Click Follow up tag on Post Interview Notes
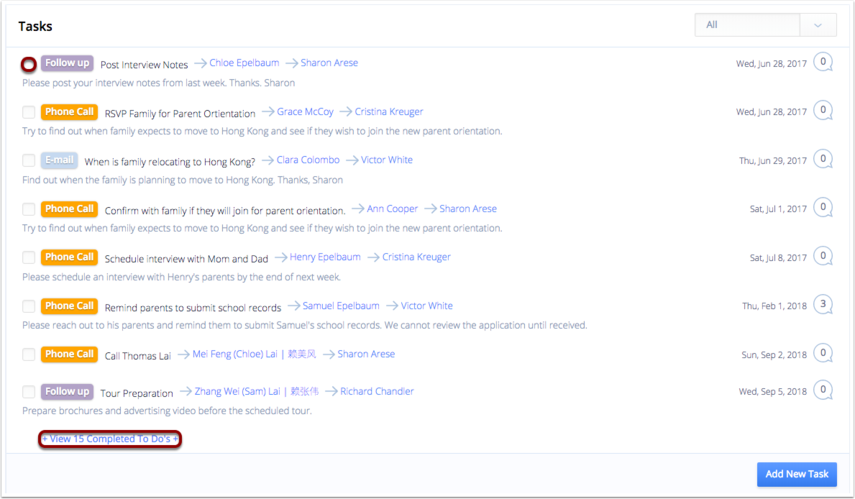 (x=67, y=63)
